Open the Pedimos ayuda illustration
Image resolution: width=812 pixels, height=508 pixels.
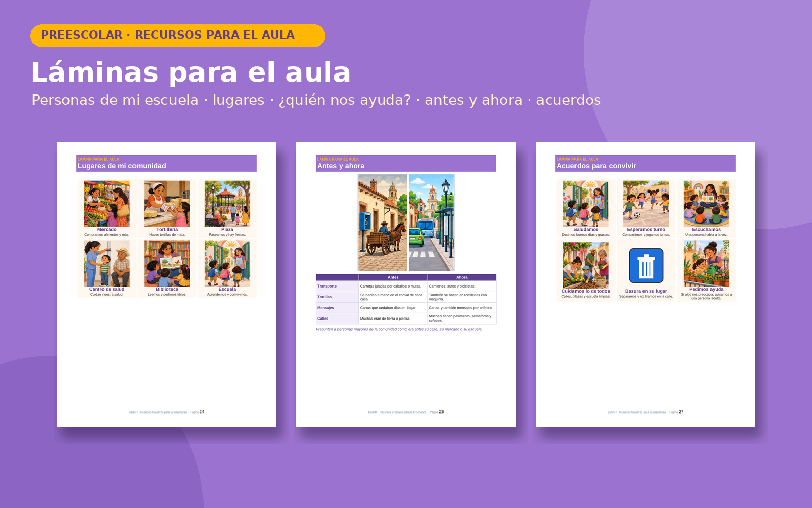click(706, 264)
